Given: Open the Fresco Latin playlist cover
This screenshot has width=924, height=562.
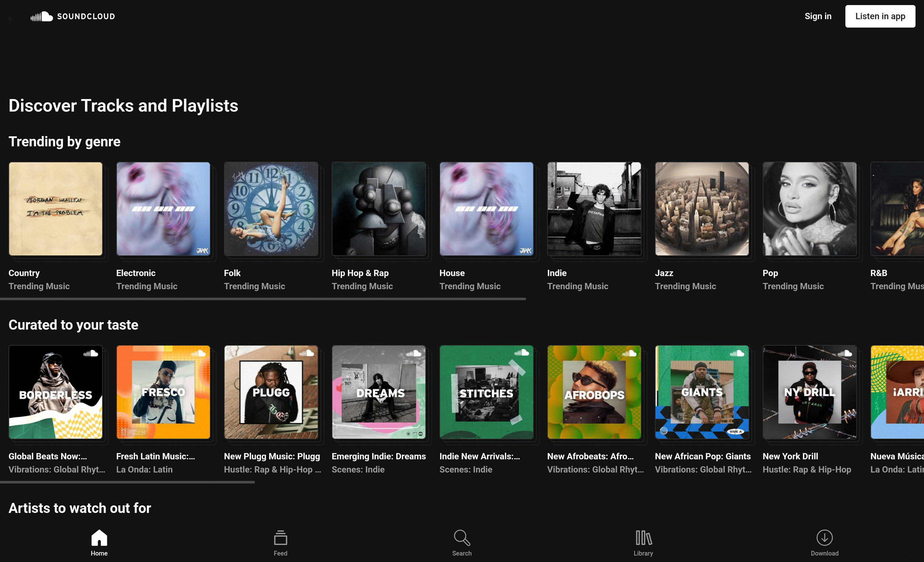Looking at the screenshot, I should click(x=163, y=392).
